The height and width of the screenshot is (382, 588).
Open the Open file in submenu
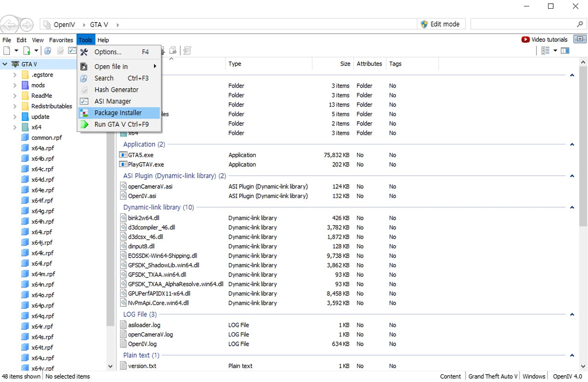pos(119,67)
